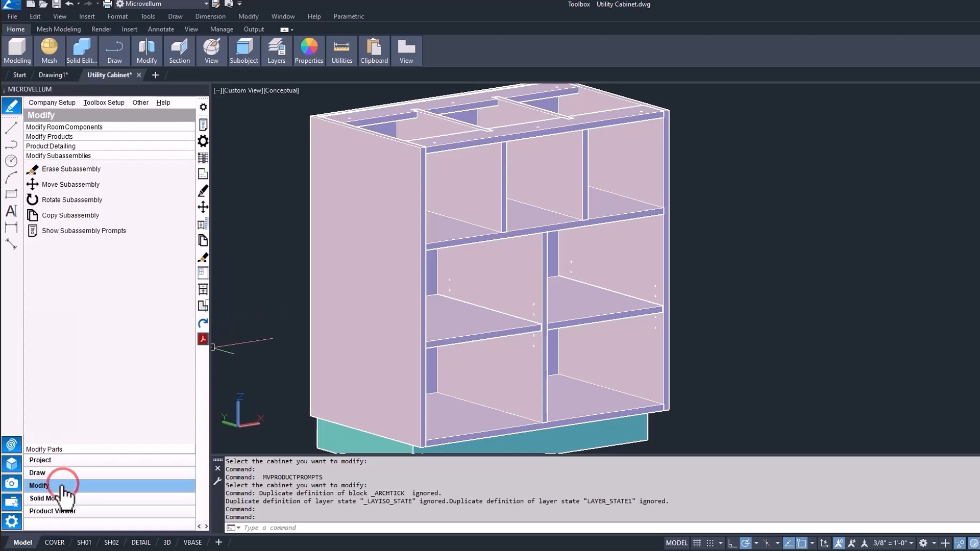Click the gear icon at bottom of left sidebar
980x551 pixels.
click(x=11, y=521)
